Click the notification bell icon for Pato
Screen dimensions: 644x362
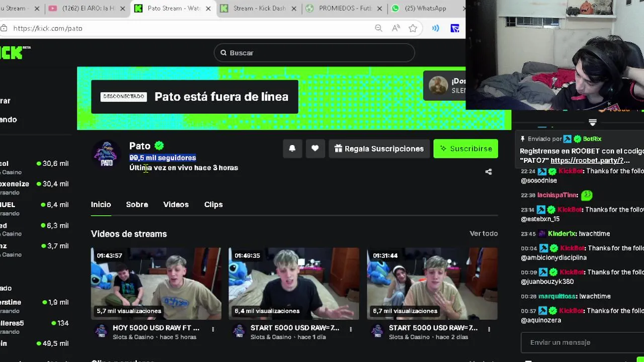tap(292, 148)
